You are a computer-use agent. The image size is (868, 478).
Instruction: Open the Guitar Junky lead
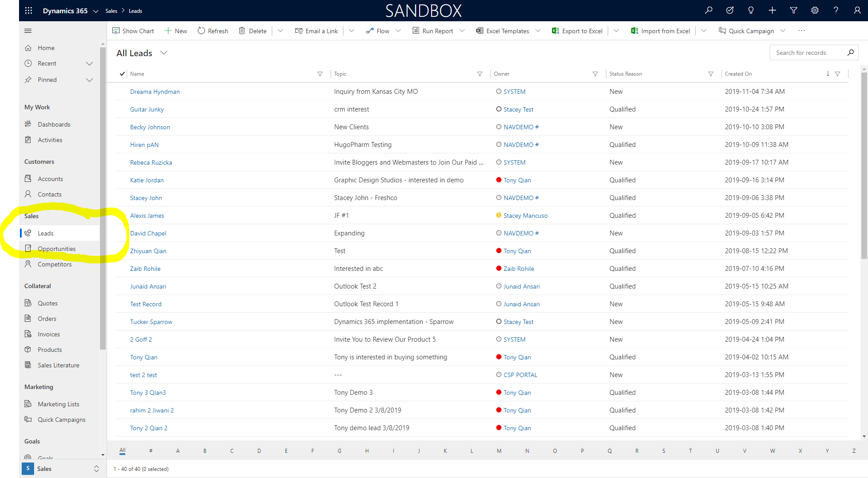click(147, 109)
